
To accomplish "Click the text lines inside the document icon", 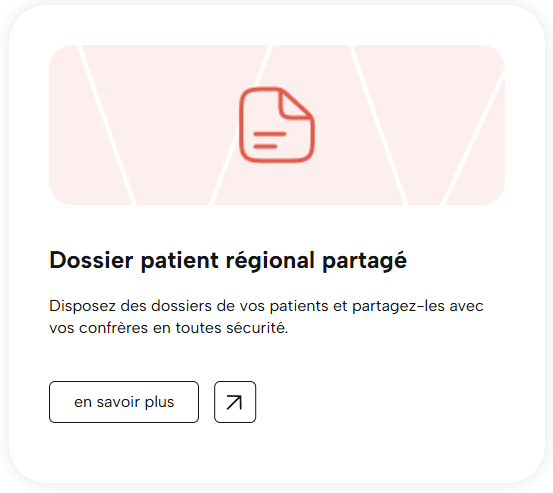I will 269,140.
